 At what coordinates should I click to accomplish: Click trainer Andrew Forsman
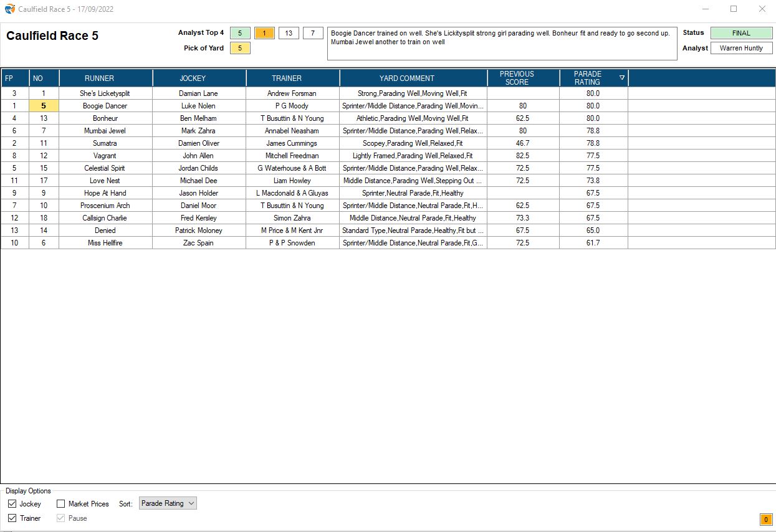click(x=292, y=93)
